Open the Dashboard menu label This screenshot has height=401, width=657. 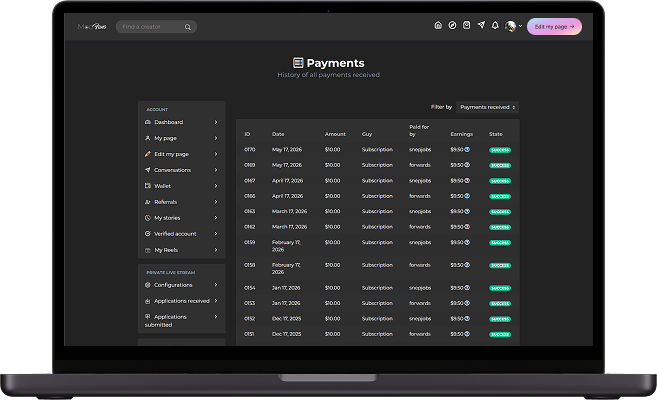pos(168,122)
